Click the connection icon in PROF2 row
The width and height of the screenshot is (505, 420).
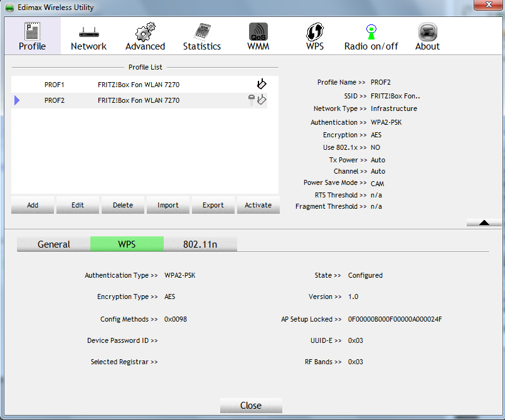(x=262, y=100)
